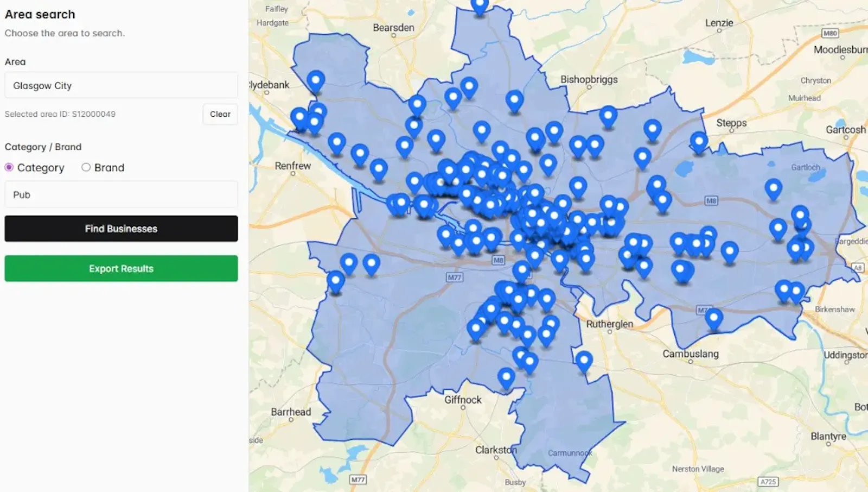Viewport: 868px width, 492px height.
Task: Click the M80 motorway shield on map
Action: point(830,33)
